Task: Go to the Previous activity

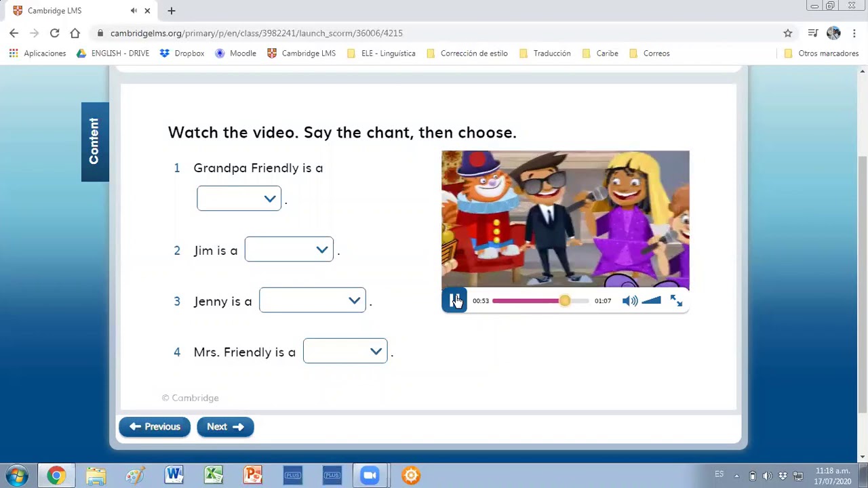Action: pos(155,426)
